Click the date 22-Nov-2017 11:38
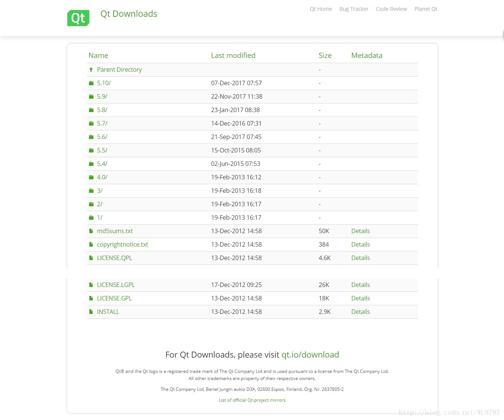504x420 pixels. (237, 96)
